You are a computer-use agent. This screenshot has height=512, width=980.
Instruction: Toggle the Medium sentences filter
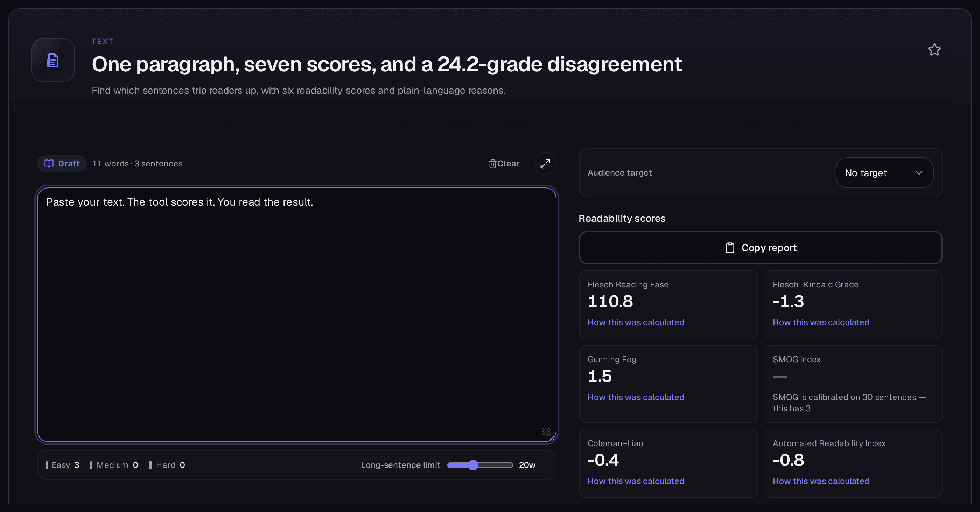coord(114,465)
